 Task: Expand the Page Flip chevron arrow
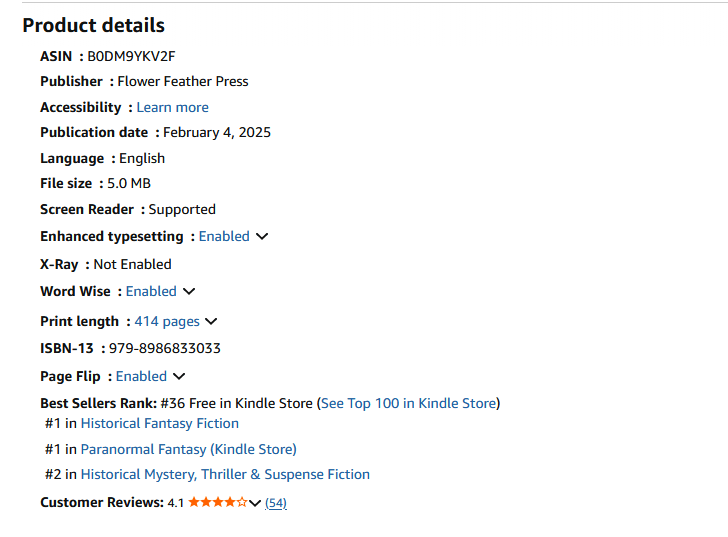tap(179, 377)
